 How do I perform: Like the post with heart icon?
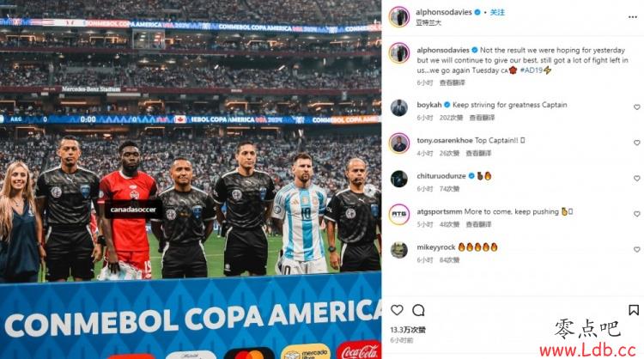[x=397, y=310]
